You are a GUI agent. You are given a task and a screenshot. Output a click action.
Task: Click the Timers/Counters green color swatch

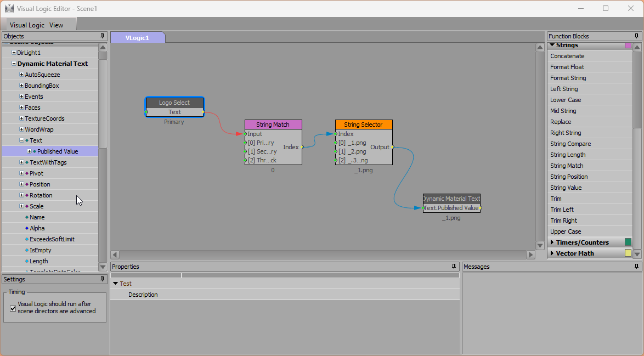pos(628,242)
